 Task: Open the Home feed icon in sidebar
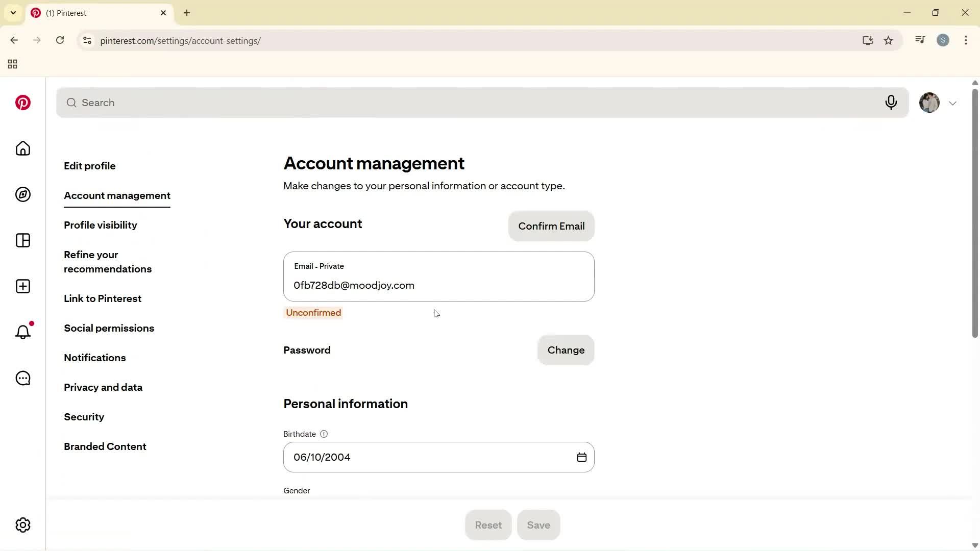[x=22, y=148]
